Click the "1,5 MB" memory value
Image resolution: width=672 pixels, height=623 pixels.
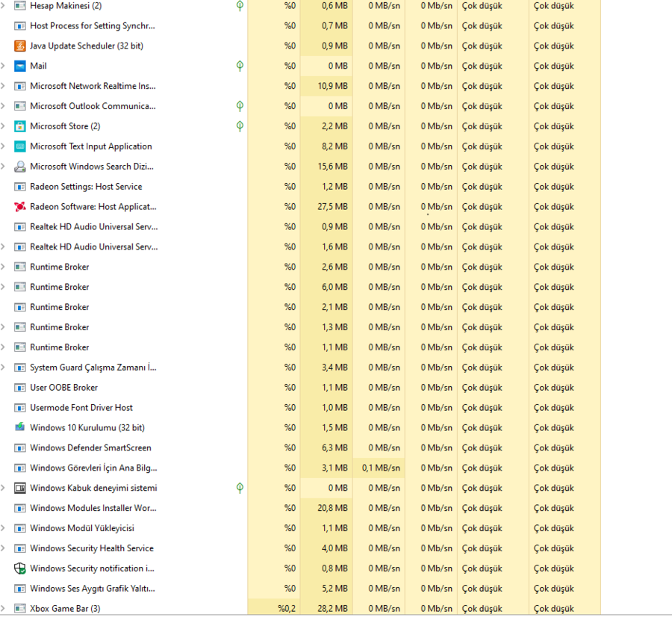335,427
